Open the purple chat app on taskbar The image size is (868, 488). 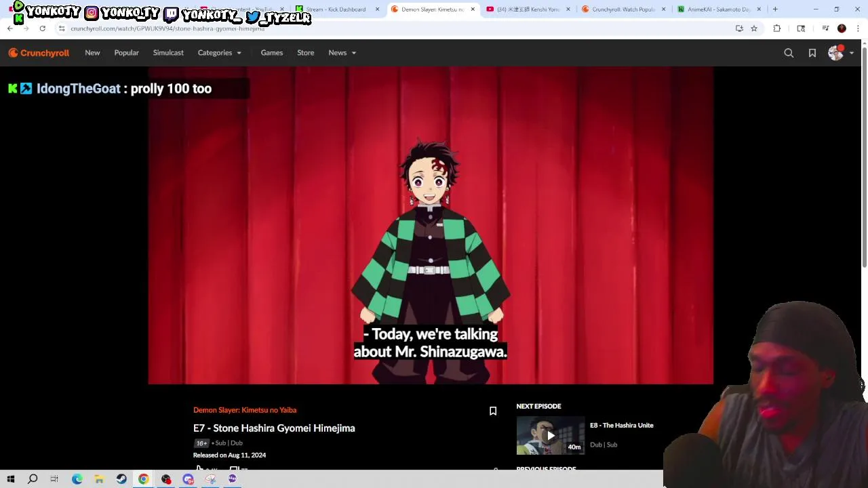[233, 479]
